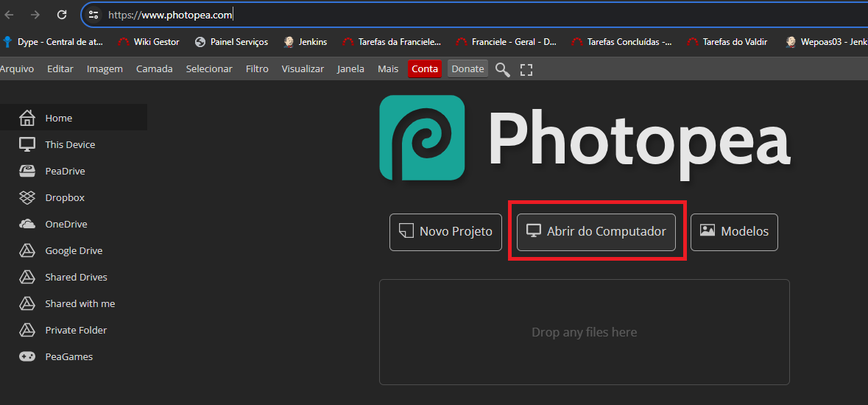This screenshot has height=405, width=868.
Task: Click the This Device monitor icon
Action: (x=27, y=144)
